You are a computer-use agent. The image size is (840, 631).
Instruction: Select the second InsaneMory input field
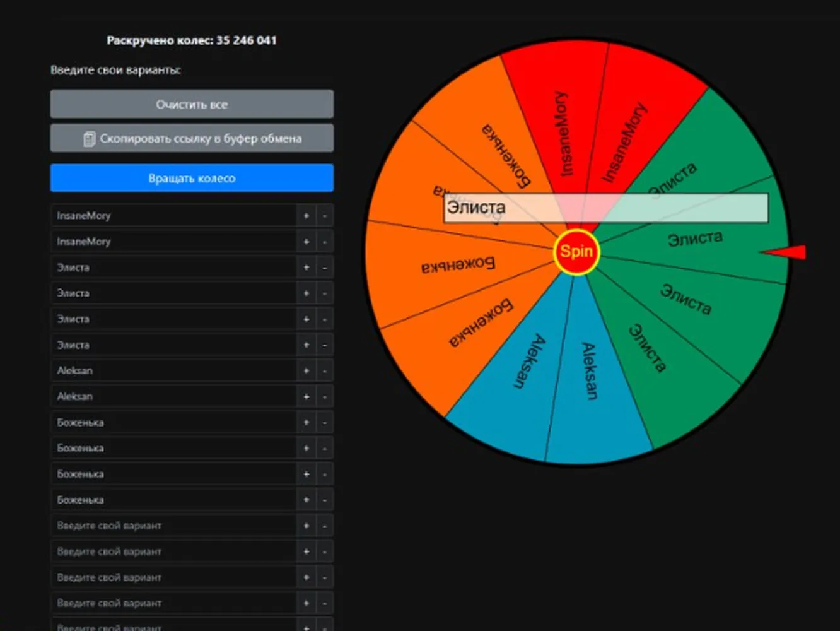[173, 242]
